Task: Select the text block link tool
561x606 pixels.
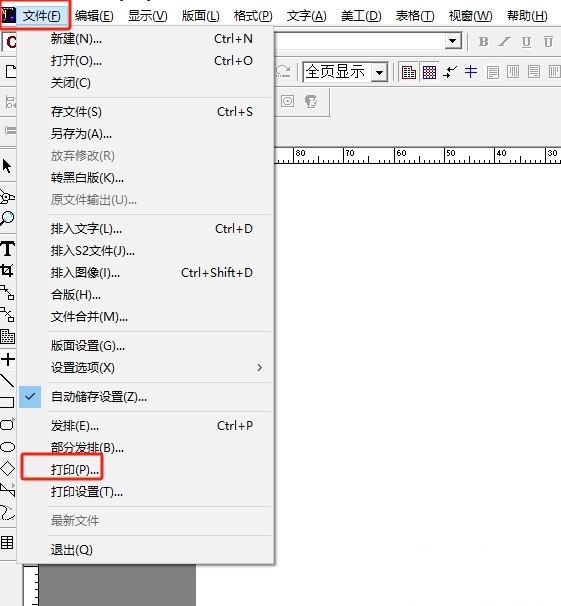Action: pos(7,293)
